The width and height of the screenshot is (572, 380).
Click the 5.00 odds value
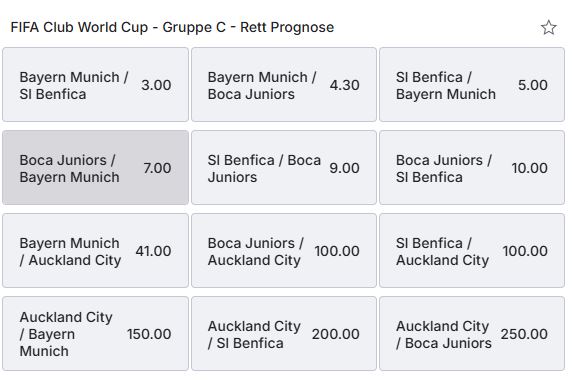point(533,85)
